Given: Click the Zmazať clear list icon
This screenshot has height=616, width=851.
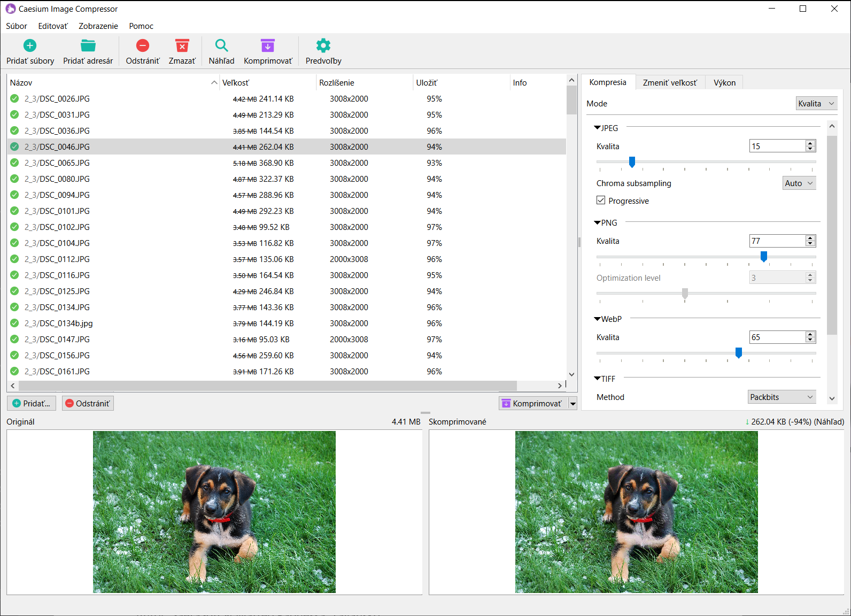Looking at the screenshot, I should (182, 46).
